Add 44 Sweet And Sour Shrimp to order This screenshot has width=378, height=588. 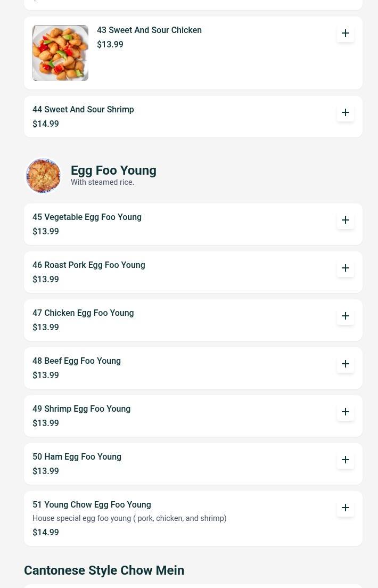click(x=346, y=113)
